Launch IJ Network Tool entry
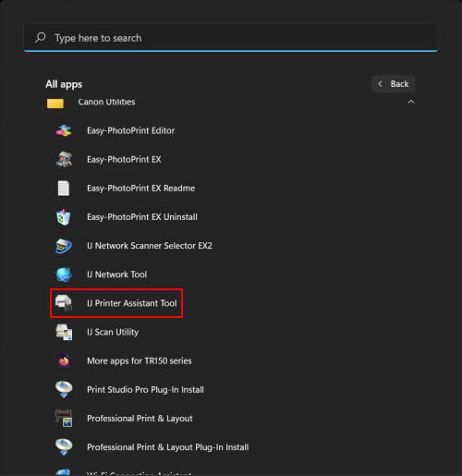Screen dimensions: 462x476 [116, 275]
